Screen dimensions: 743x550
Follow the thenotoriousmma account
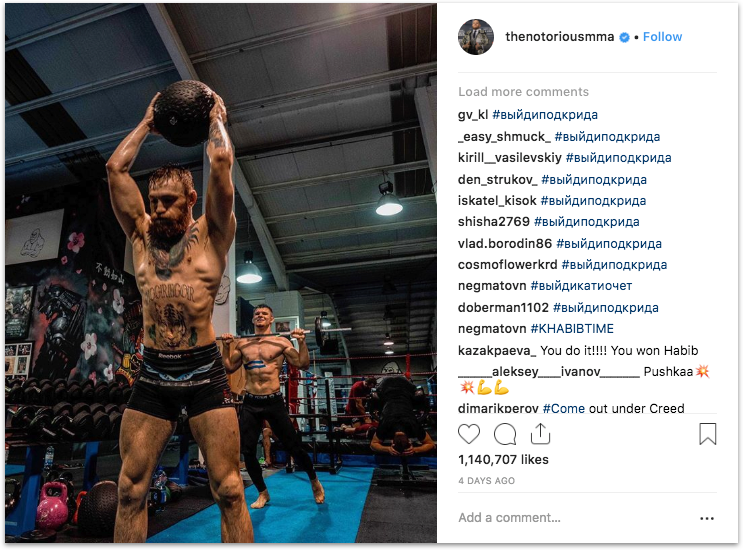(662, 37)
